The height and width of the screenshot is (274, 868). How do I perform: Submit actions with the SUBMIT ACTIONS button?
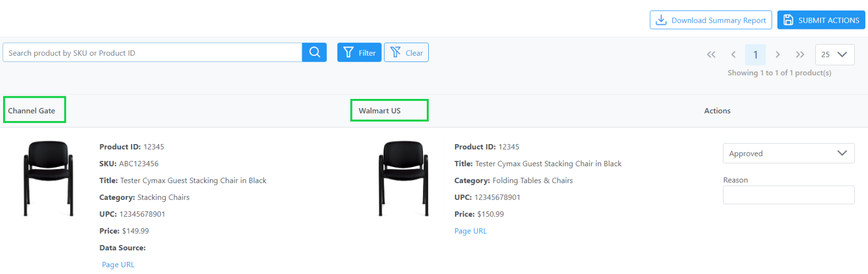click(821, 20)
